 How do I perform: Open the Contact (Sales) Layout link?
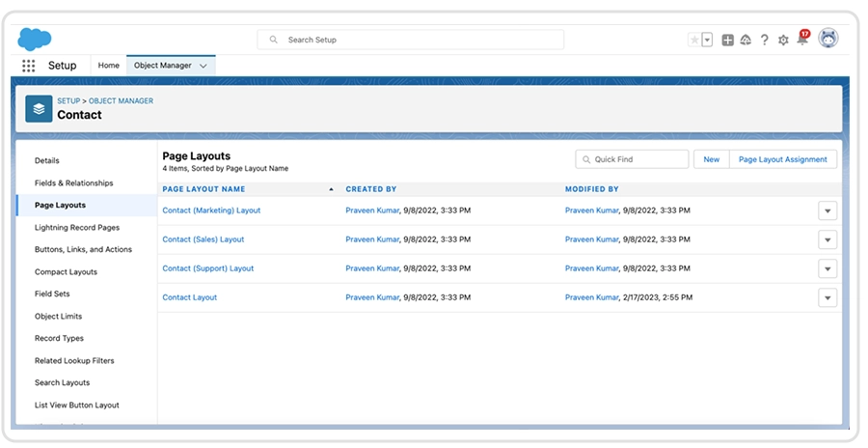tap(203, 239)
